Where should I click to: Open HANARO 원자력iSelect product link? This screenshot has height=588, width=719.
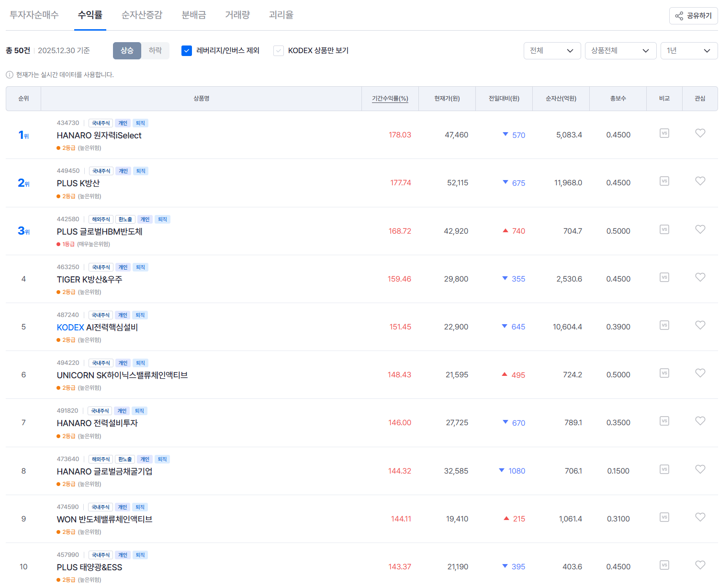tap(99, 136)
